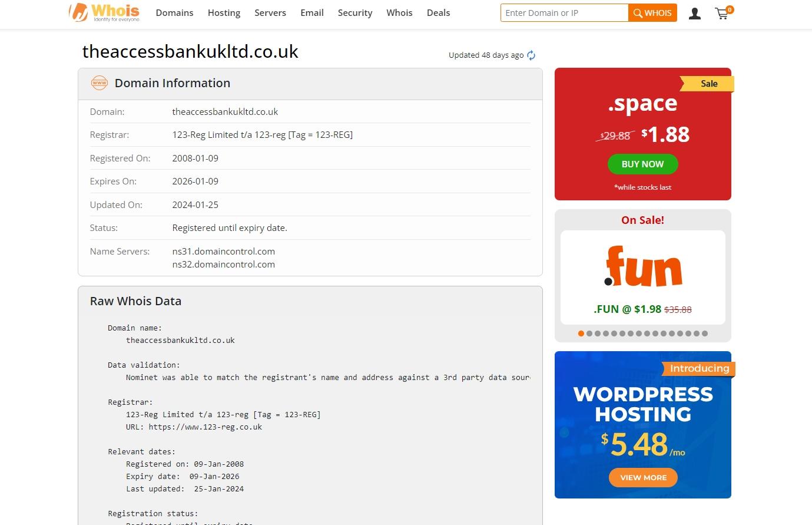Click the URL https://www.123-reg.co.uk text

(194, 427)
